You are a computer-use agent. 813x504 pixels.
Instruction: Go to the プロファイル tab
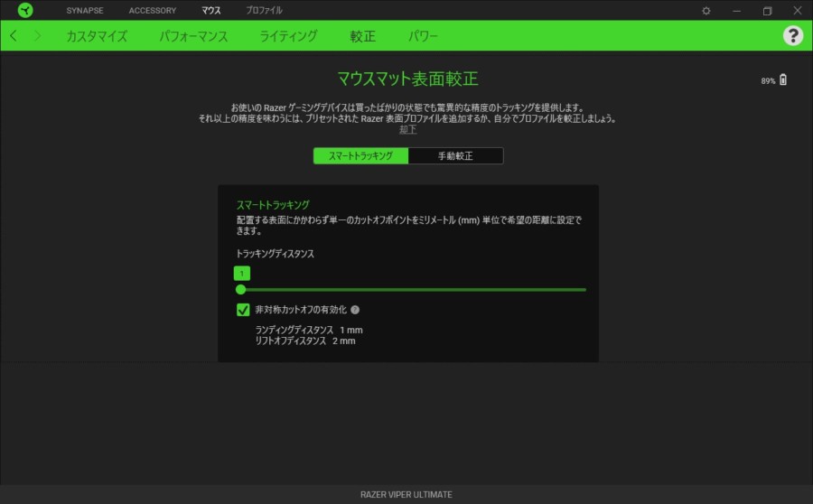[264, 11]
